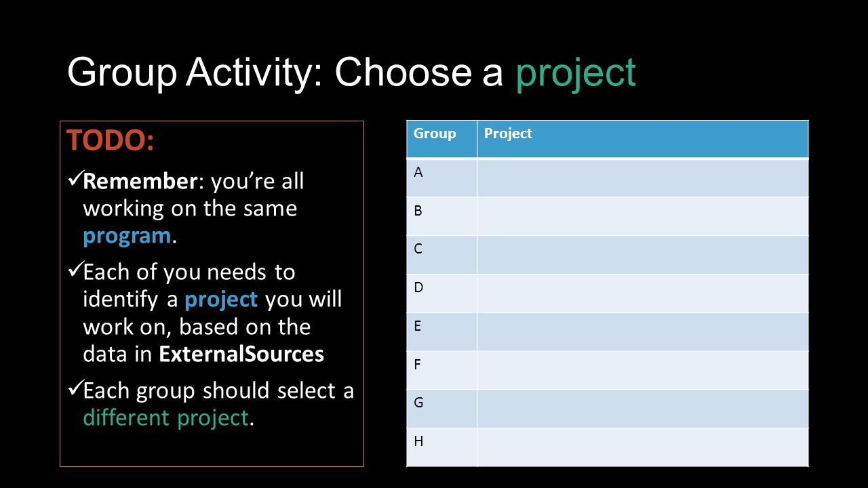Select the Project cell for Group C
Viewport: 868px width, 488px height.
click(643, 255)
